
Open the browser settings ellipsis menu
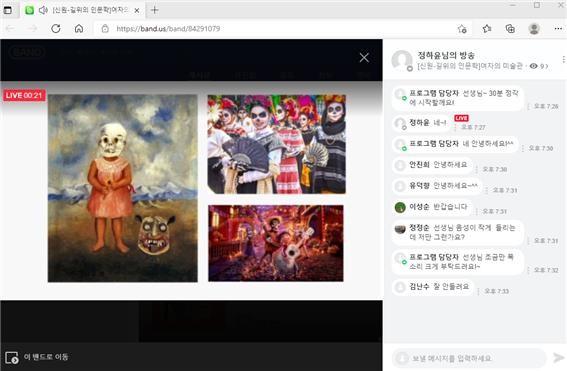point(558,29)
